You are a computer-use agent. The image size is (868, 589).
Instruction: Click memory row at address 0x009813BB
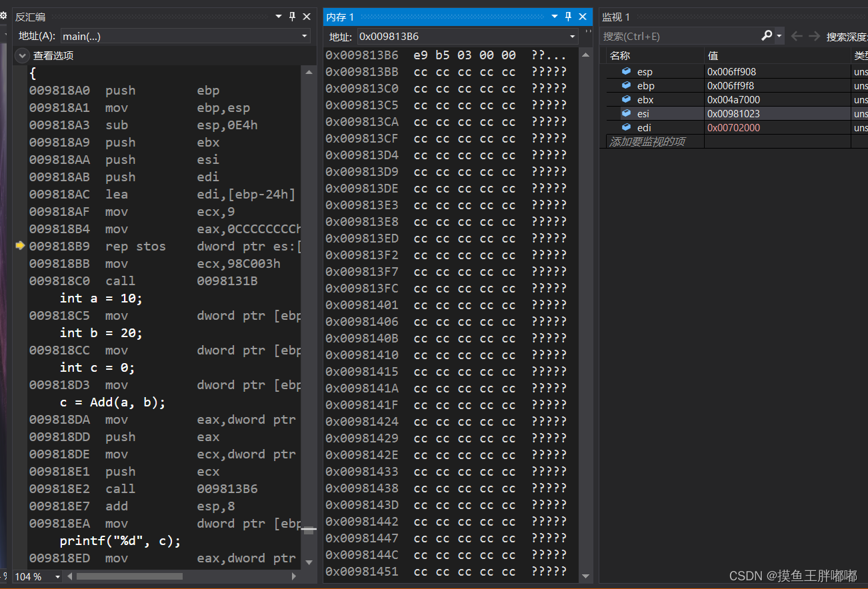tap(446, 71)
